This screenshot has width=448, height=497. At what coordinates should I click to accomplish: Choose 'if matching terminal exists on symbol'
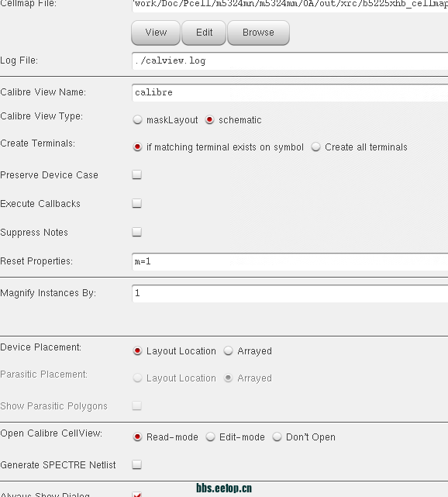(137, 147)
